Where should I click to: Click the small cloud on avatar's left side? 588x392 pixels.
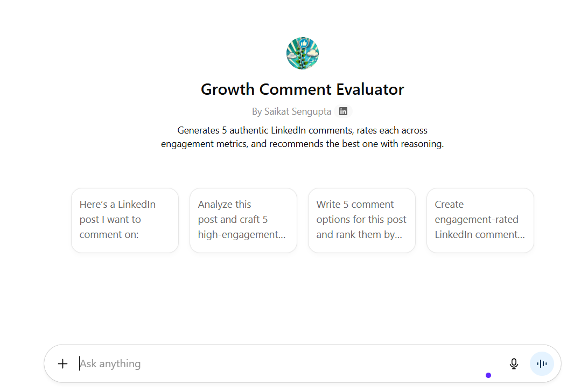[x=292, y=55]
